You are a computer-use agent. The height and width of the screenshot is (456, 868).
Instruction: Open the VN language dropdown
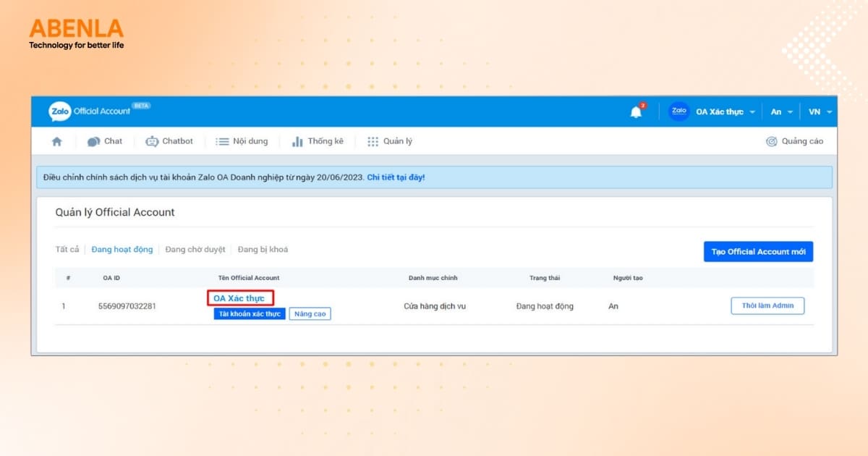pyautogui.click(x=820, y=112)
